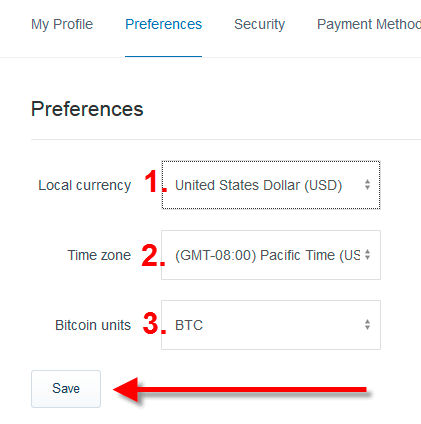Select the Preferences tab
This screenshot has height=424, width=421.
point(163,24)
